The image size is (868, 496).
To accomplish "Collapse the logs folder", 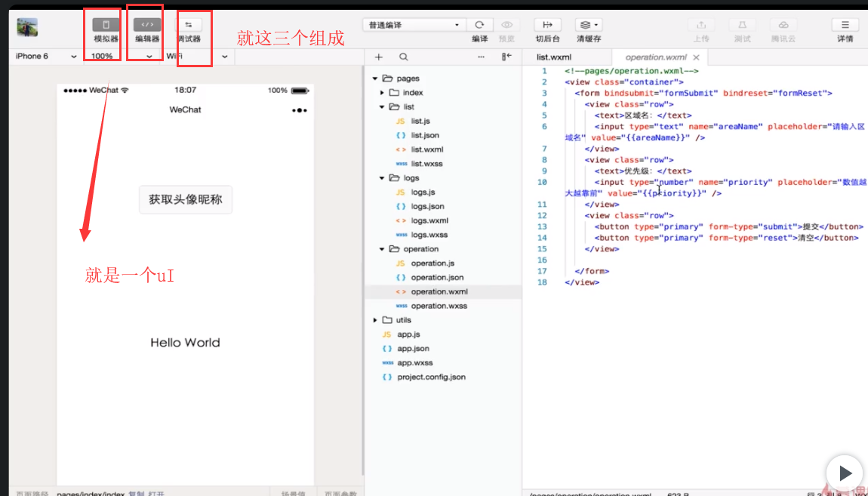I will pos(382,178).
